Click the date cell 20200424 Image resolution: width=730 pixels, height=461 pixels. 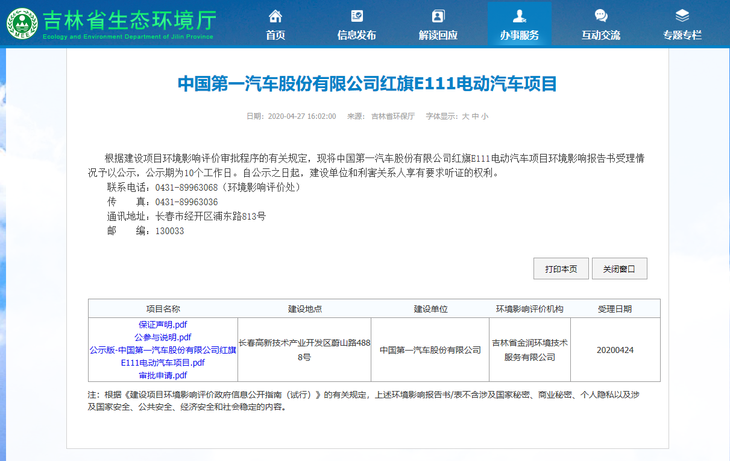(615, 350)
